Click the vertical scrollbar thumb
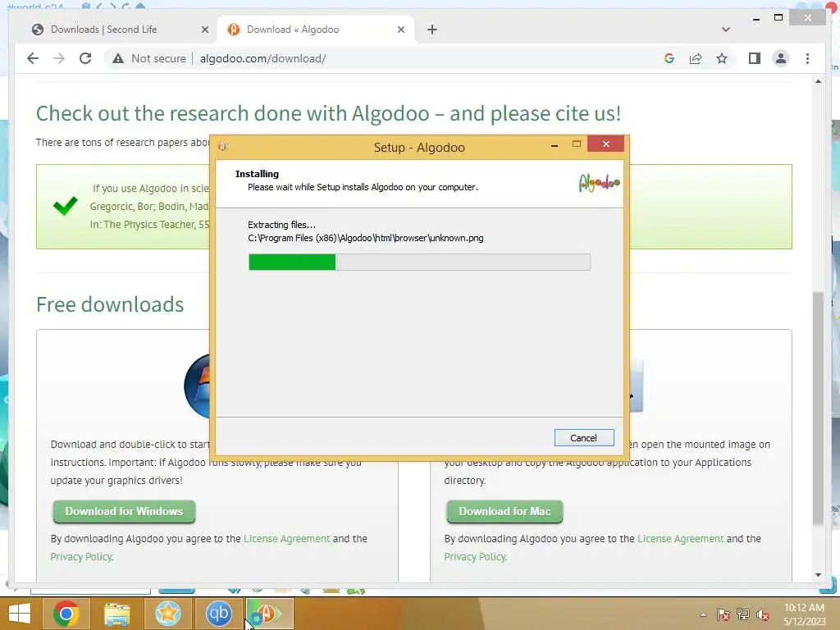This screenshot has height=630, width=840. (818, 409)
